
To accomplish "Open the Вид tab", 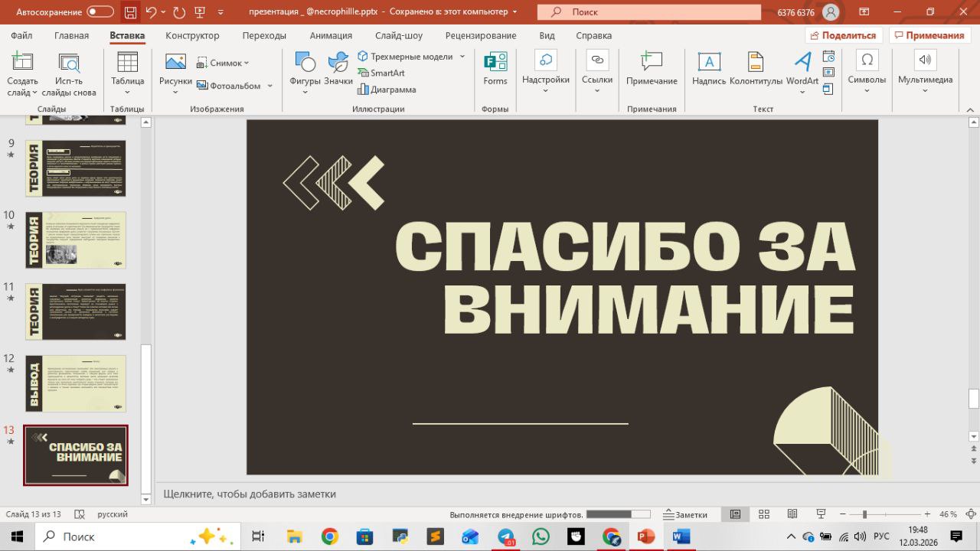I will 547,35.
